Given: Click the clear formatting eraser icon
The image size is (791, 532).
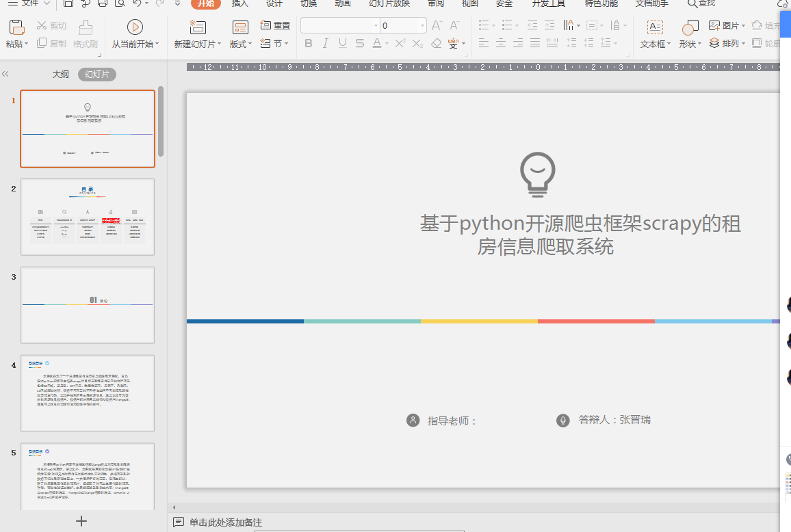Looking at the screenshot, I should click(x=437, y=44).
